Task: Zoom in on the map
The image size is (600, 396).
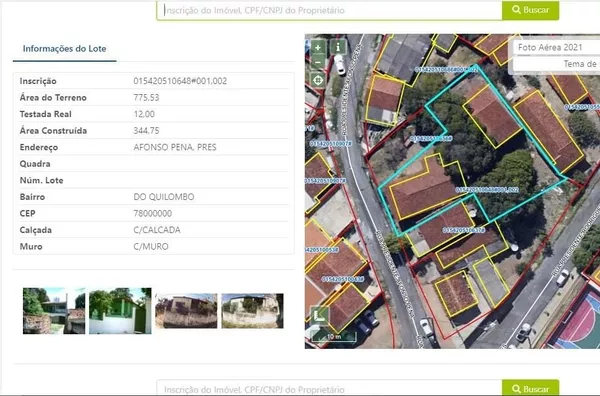Action: coord(318,48)
